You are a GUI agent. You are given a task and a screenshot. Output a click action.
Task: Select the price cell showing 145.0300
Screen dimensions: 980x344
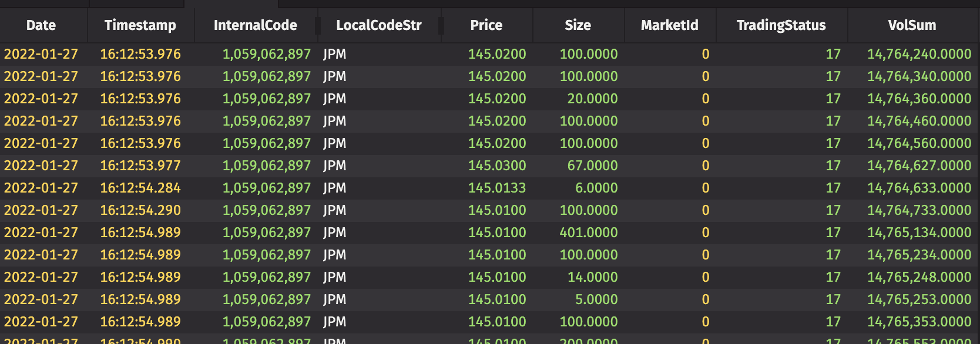496,166
